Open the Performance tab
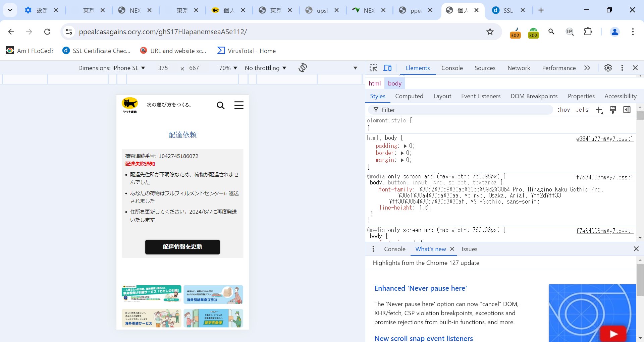 pyautogui.click(x=559, y=68)
